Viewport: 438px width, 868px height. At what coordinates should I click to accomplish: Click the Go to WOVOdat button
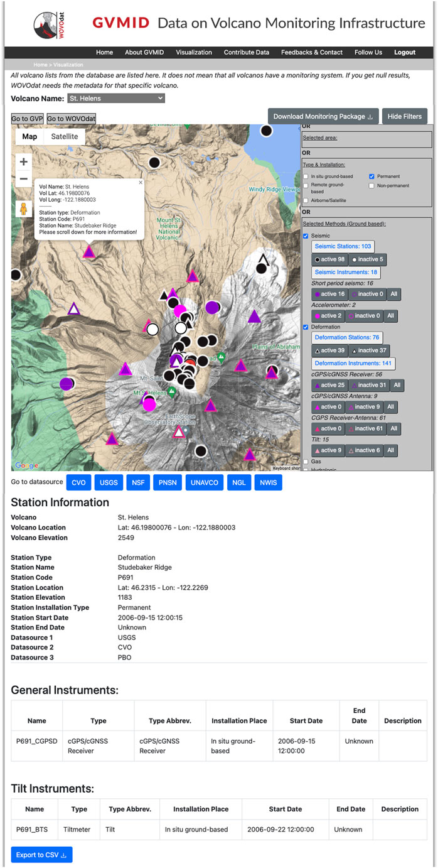71,119
